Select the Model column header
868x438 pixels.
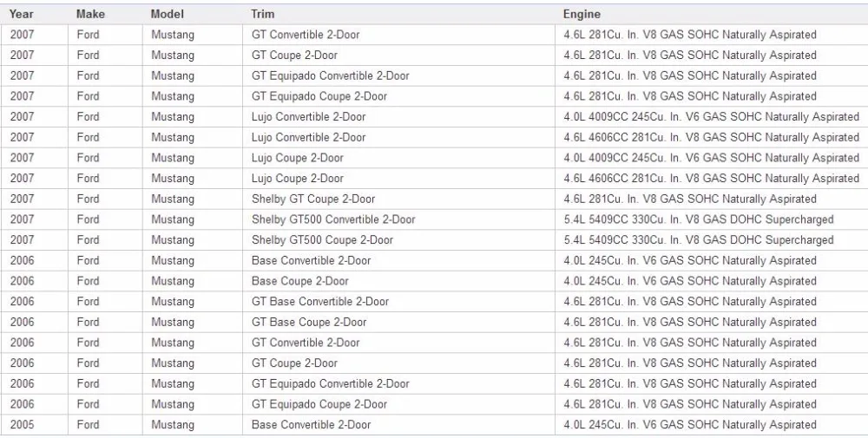click(192, 15)
